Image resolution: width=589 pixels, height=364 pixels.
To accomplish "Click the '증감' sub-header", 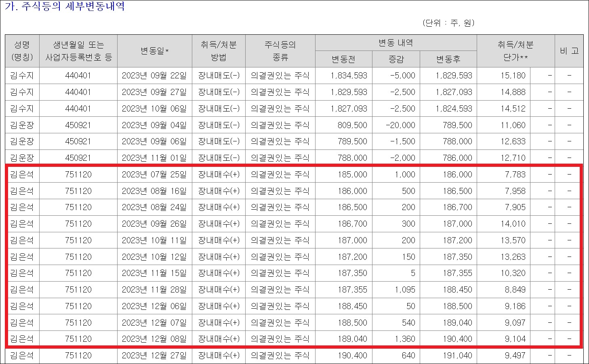I will click(396, 59).
